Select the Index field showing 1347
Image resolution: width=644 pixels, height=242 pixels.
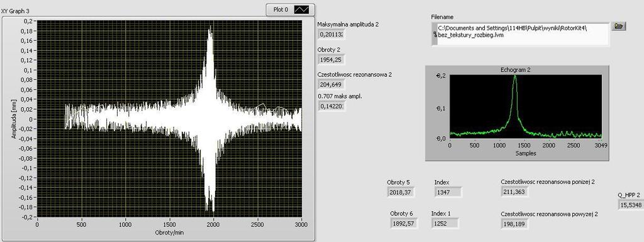pos(448,192)
